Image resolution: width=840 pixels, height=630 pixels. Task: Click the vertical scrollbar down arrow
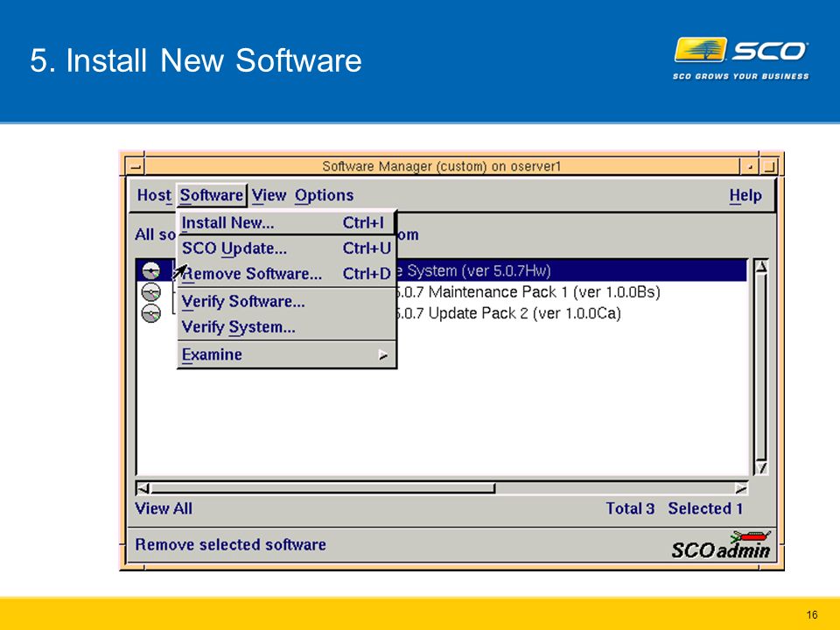pyautogui.click(x=760, y=468)
